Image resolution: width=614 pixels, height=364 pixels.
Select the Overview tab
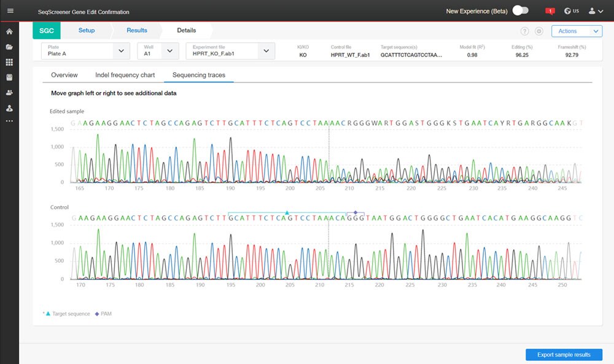click(x=66, y=75)
